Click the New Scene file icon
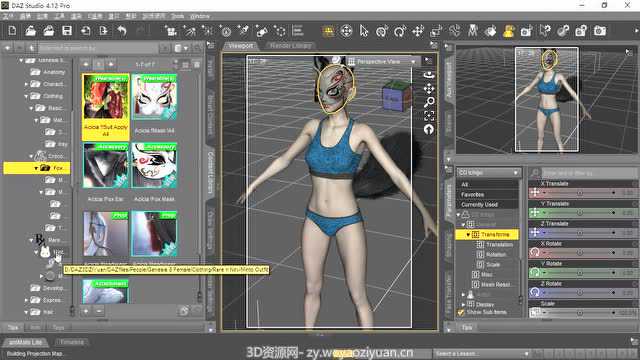The image size is (640, 360). 12,31
